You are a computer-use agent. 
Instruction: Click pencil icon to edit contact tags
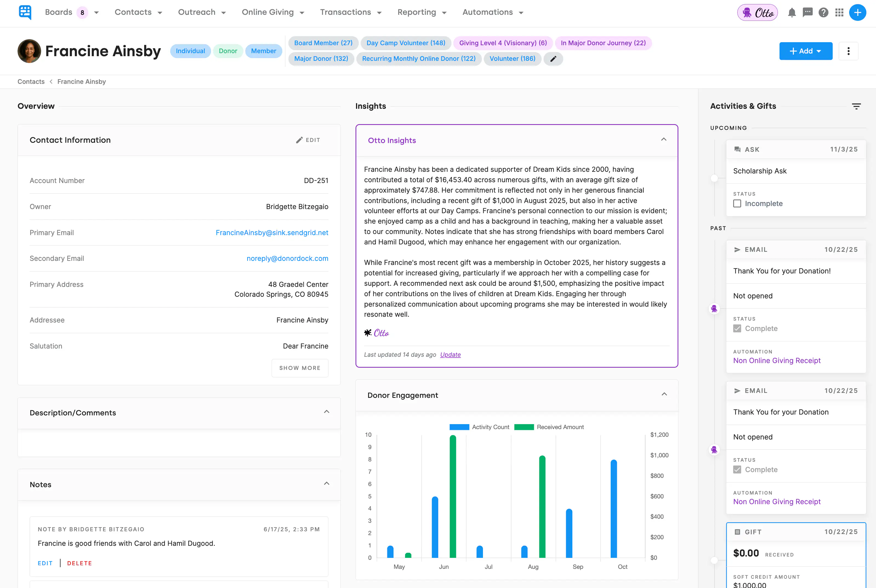[x=553, y=59]
